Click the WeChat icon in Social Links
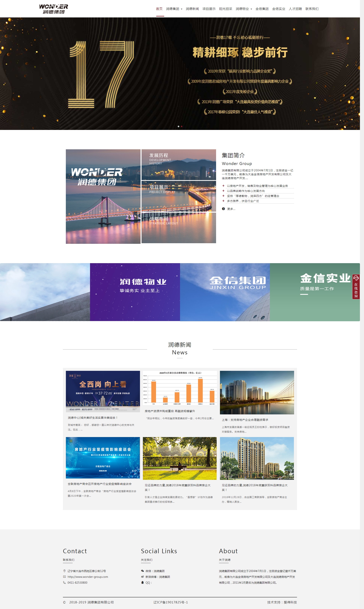 [143, 571]
